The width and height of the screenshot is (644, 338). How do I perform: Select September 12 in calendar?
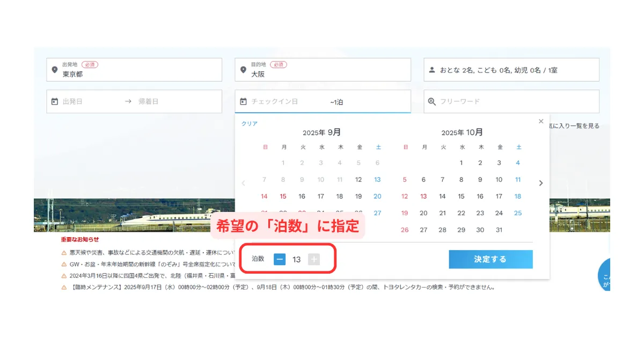[x=358, y=180]
